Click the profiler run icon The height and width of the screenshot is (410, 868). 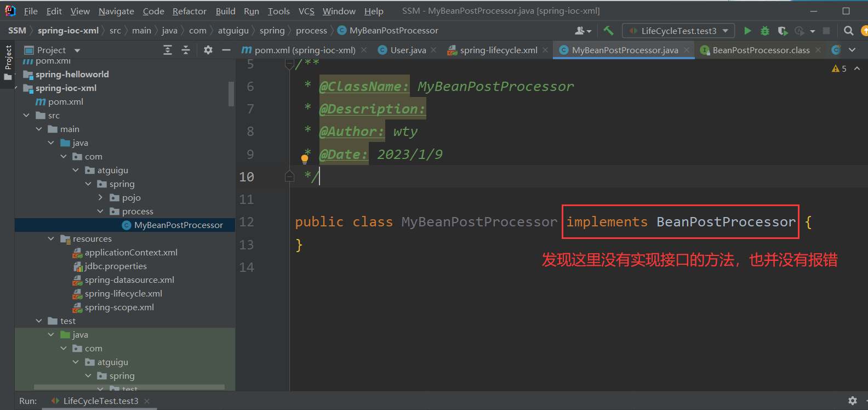pos(800,31)
